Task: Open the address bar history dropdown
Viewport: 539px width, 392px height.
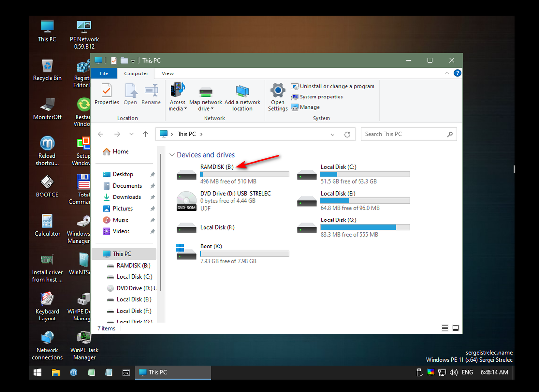Action: [x=333, y=134]
